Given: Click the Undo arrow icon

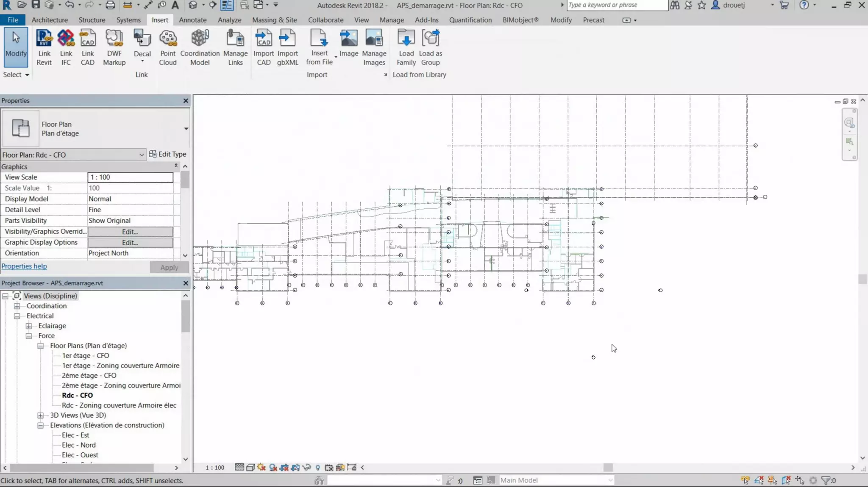Looking at the screenshot, I should [x=70, y=5].
